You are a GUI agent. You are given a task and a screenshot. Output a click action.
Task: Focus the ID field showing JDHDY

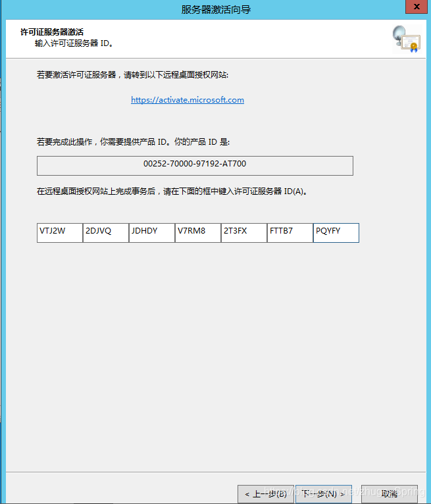pyautogui.click(x=152, y=233)
